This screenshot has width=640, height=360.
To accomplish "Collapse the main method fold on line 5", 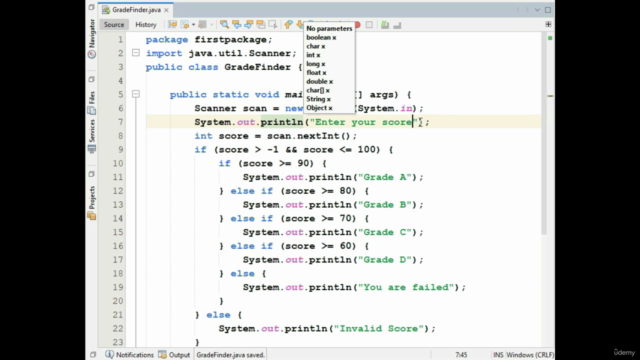I will click(136, 94).
